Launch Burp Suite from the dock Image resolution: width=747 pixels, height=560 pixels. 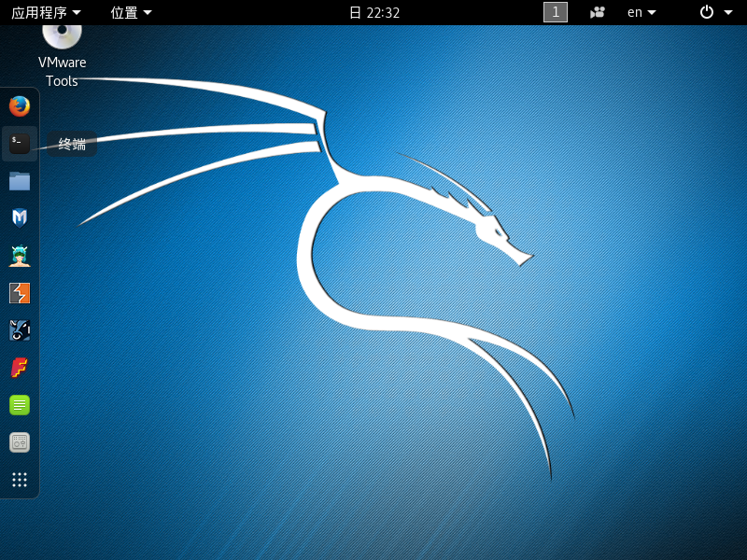click(20, 293)
